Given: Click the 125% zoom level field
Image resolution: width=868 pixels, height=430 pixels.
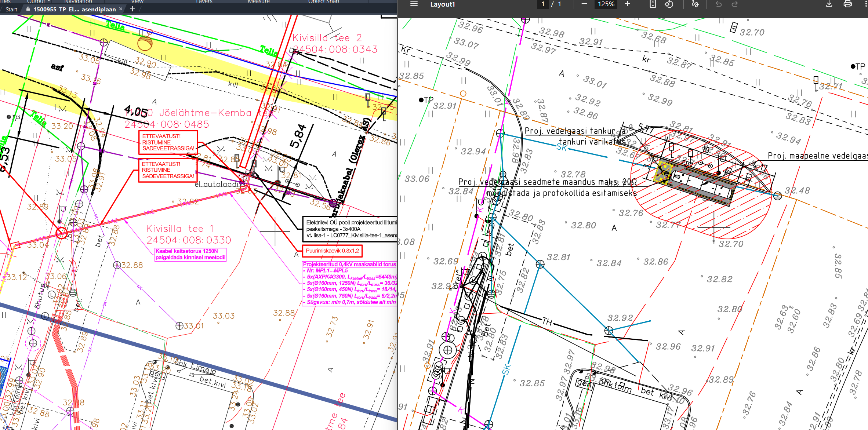Looking at the screenshot, I should [606, 4].
